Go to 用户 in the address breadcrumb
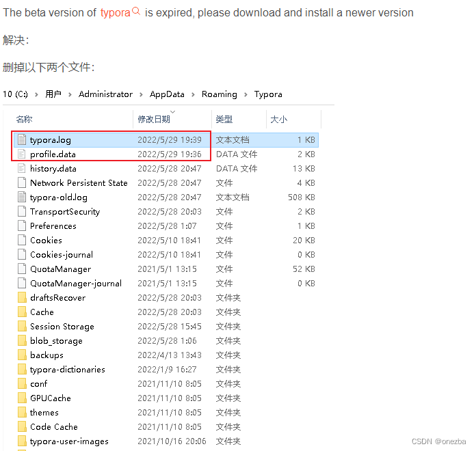This screenshot has height=451, width=476. click(x=53, y=94)
